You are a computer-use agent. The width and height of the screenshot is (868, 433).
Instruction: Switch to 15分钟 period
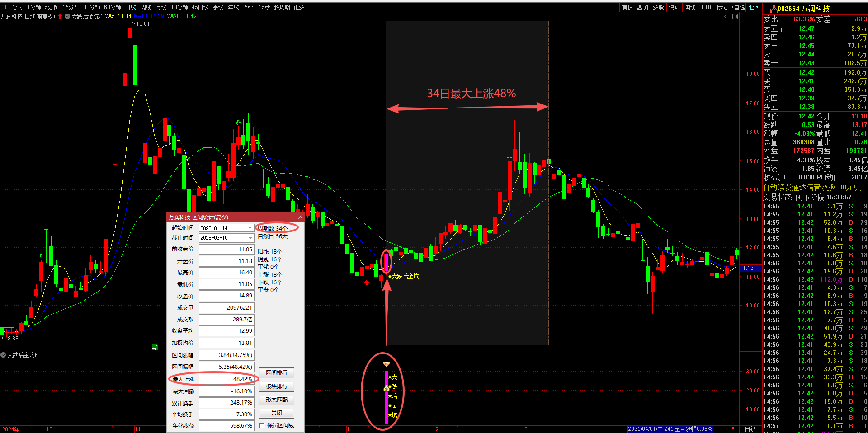tap(71, 7)
